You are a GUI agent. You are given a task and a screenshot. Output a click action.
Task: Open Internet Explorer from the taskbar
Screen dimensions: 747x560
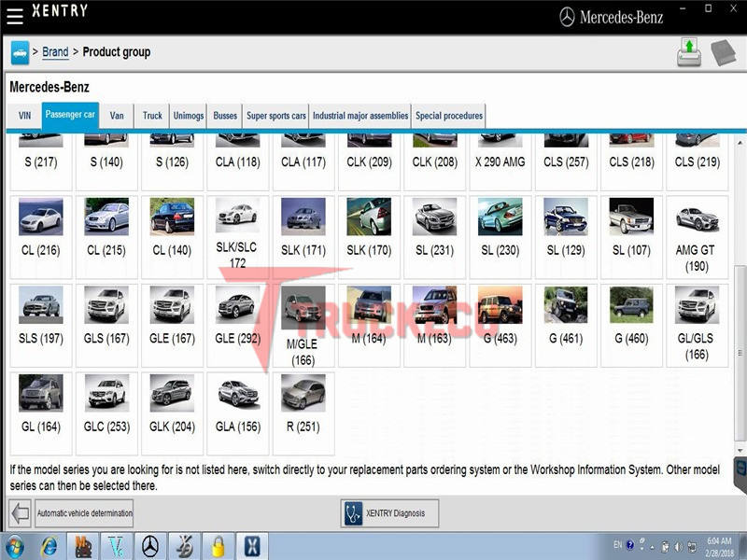click(49, 545)
